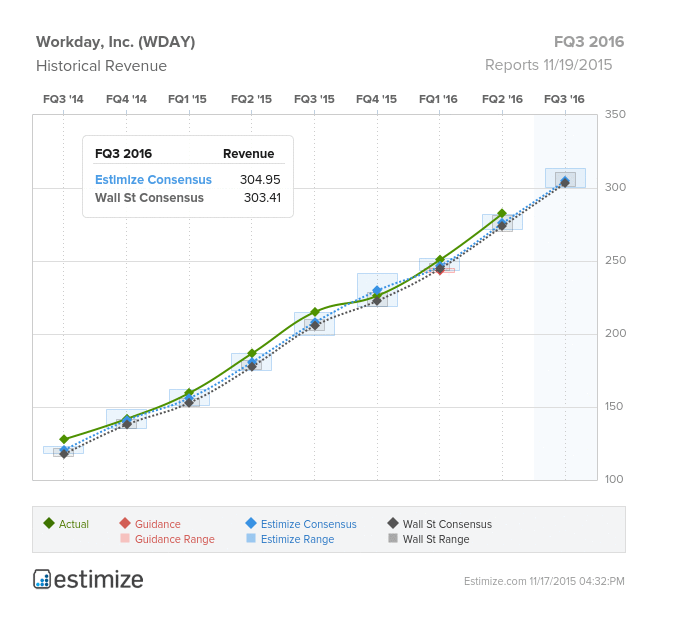Click the Actual legend label
Screen dimensions: 675x620
pyautogui.click(x=74, y=524)
